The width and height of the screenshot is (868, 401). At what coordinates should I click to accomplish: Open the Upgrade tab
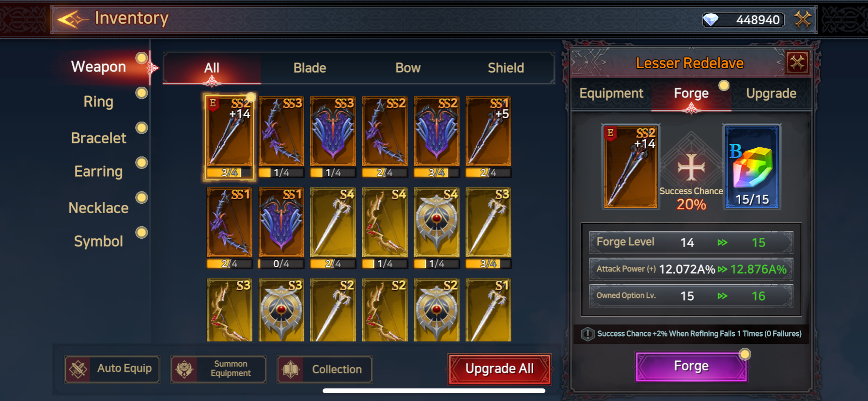click(x=771, y=93)
